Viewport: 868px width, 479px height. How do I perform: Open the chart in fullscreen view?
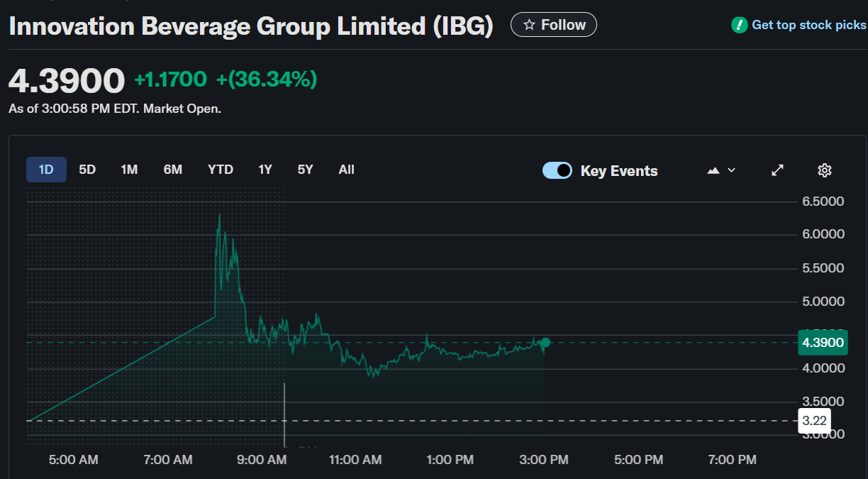778,170
